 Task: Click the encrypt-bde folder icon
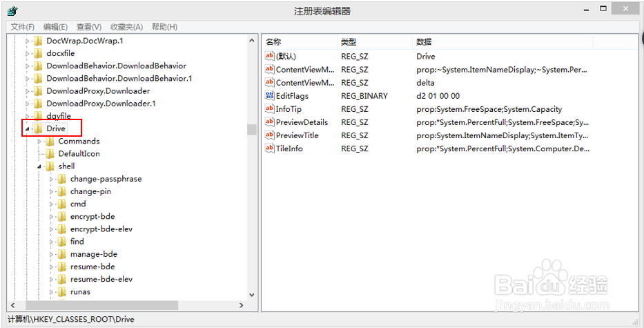[62, 217]
